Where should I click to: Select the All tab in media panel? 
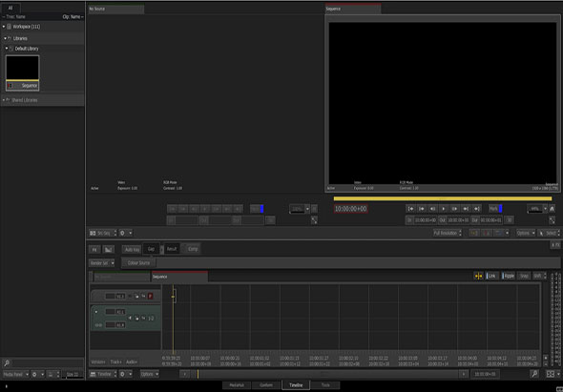(x=10, y=8)
